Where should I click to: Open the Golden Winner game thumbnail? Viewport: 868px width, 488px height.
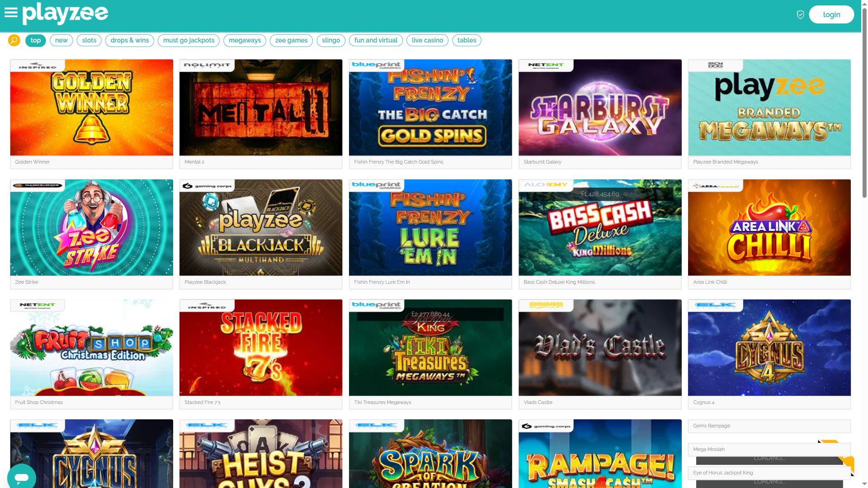[x=92, y=108]
